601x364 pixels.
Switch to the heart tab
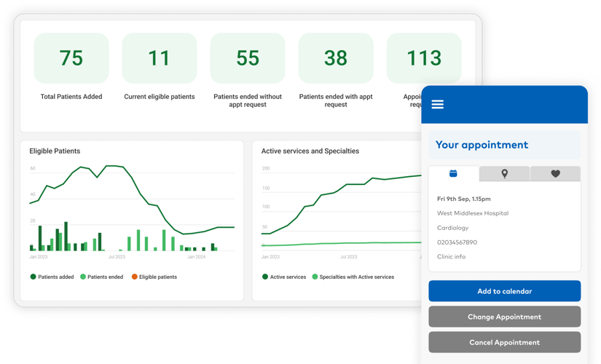tap(555, 173)
